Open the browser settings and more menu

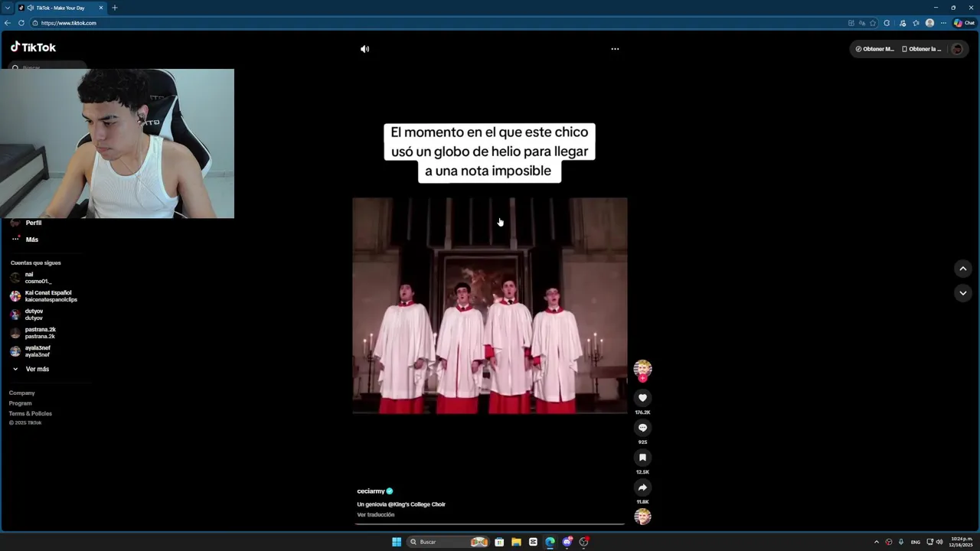[x=943, y=23]
